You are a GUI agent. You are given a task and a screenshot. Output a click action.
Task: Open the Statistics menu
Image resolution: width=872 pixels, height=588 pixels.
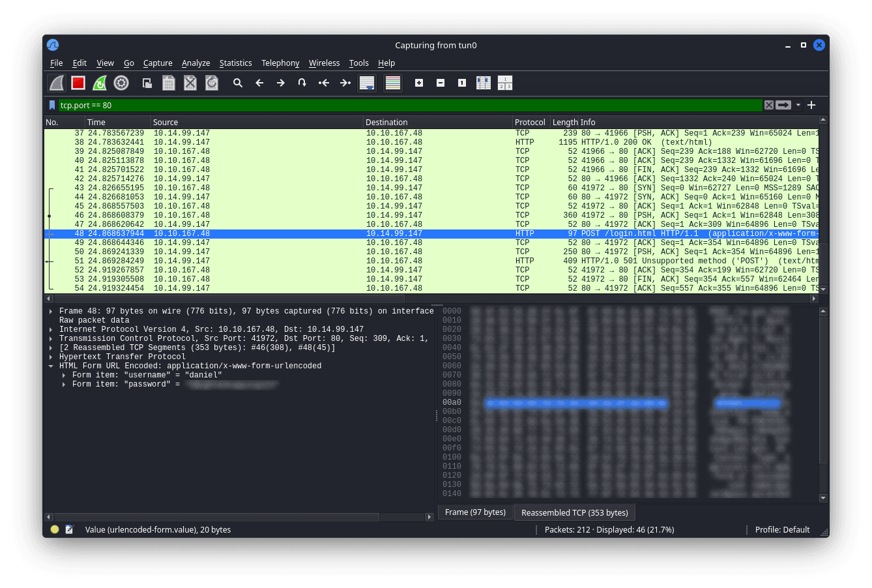[235, 63]
